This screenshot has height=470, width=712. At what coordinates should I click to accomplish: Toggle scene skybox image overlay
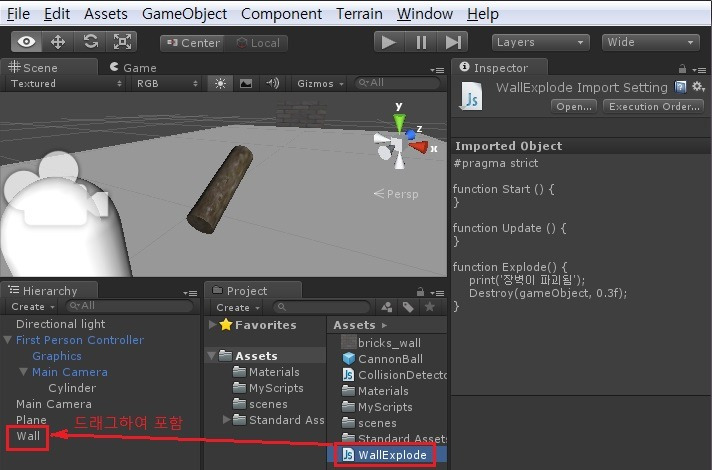pos(246,84)
